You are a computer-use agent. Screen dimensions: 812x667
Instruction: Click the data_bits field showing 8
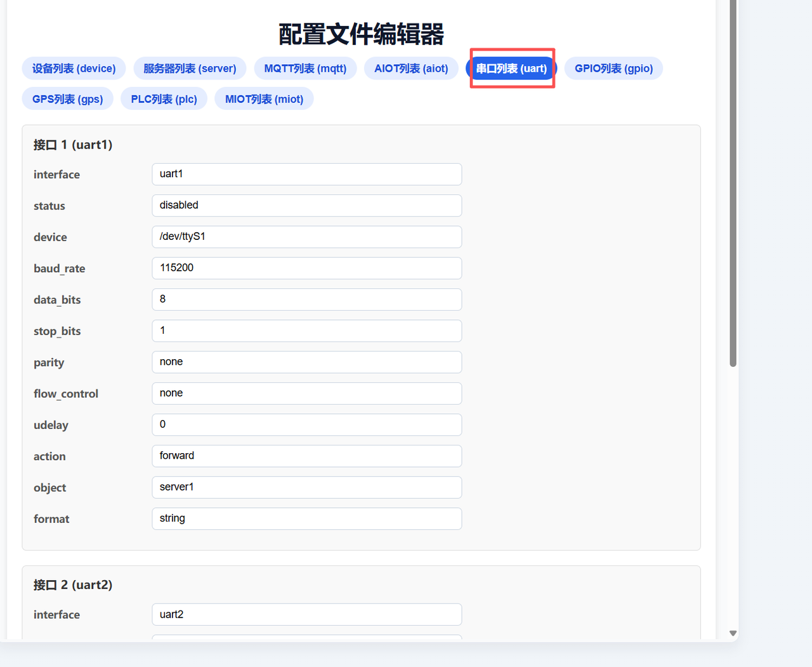click(x=306, y=300)
